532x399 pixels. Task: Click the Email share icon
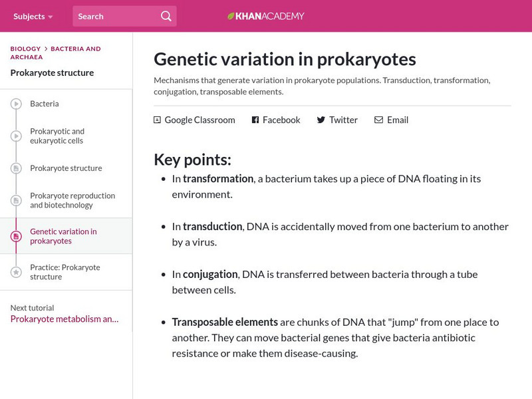378,120
